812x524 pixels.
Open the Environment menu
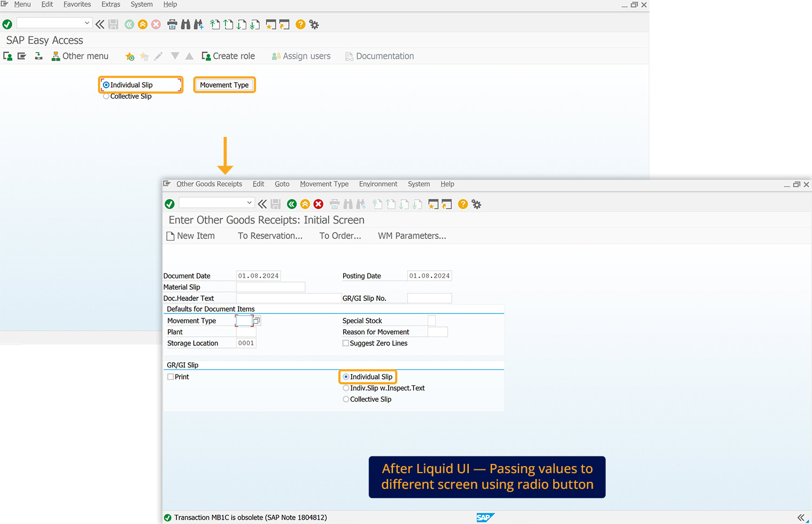378,184
